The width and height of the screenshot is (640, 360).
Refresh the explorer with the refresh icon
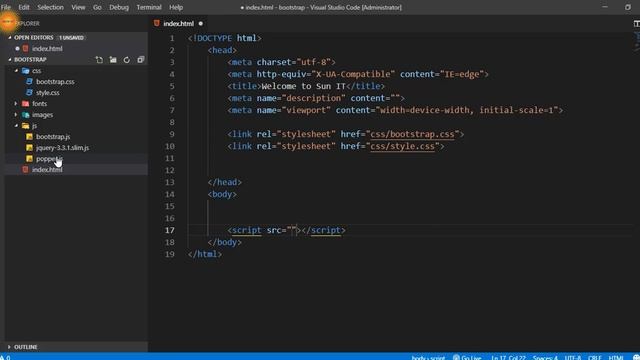click(x=127, y=60)
